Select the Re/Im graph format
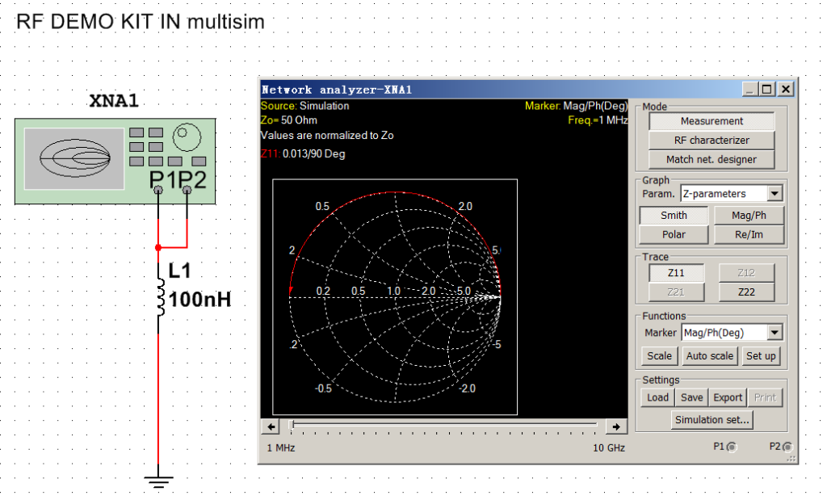827x504 pixels. point(749,234)
